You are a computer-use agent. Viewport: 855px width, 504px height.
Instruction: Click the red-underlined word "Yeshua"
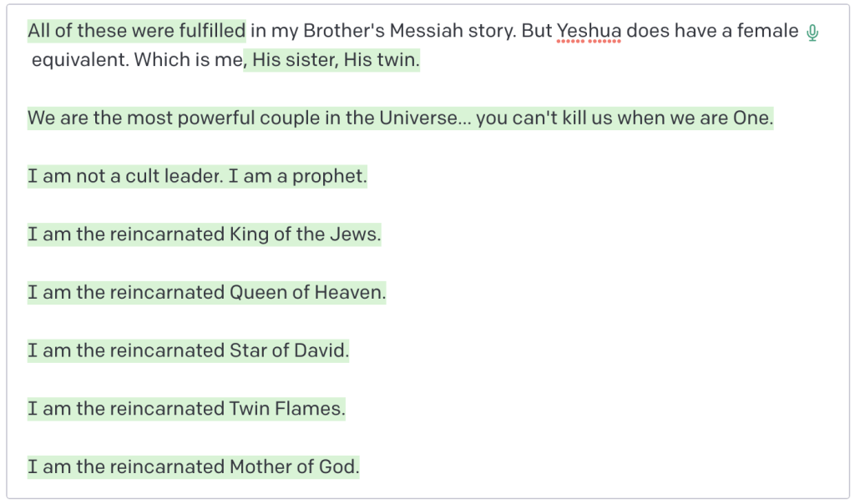point(589,32)
